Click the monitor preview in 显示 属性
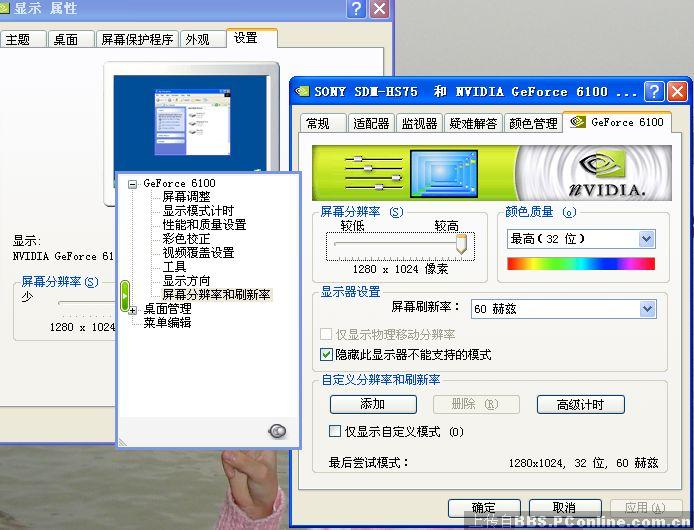694x530 pixels. pos(191,122)
